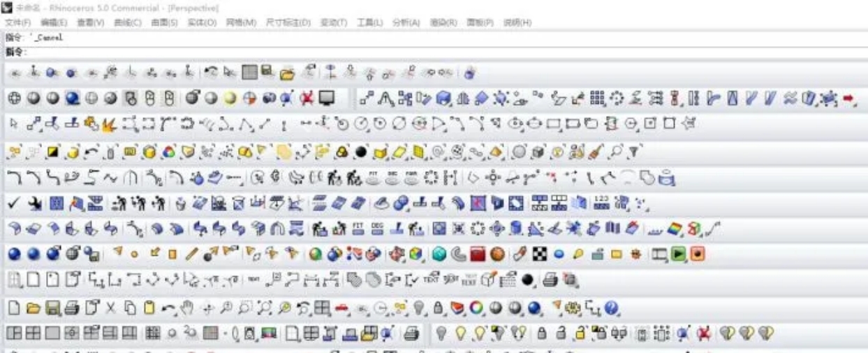Click the rainbow gradient analysis icon
868x353 pixels.
tap(675, 229)
